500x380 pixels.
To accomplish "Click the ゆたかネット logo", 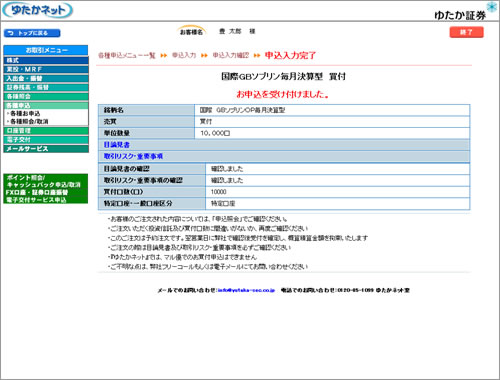I will click(37, 10).
